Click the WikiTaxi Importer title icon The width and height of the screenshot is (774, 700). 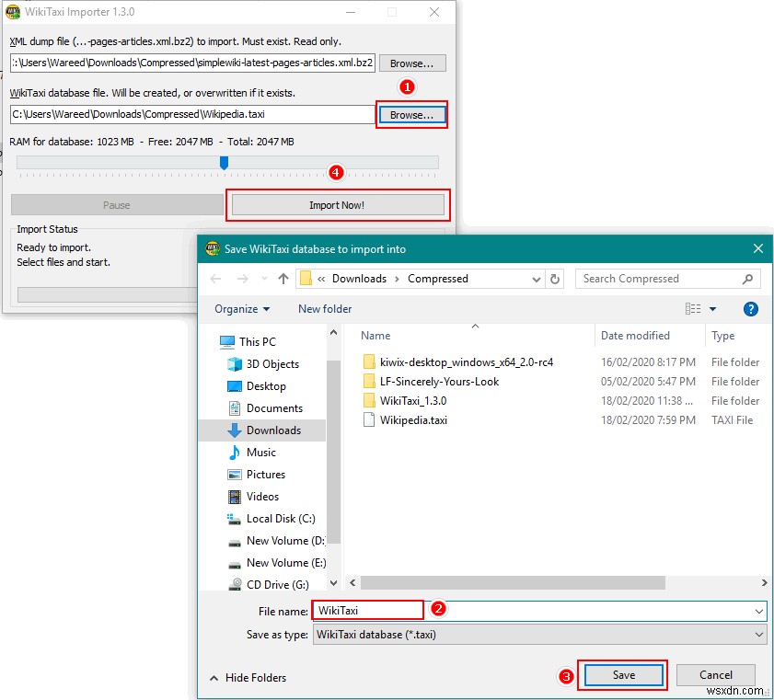(x=13, y=12)
